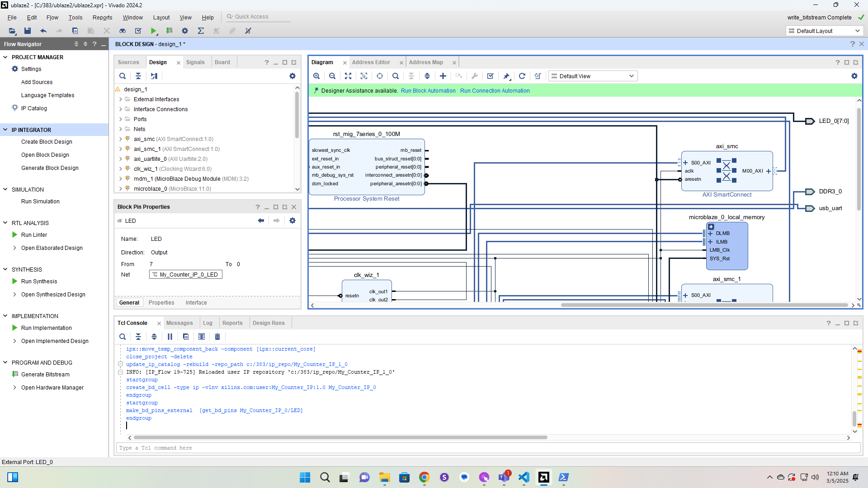Click the Validate Design checkmark icon
This screenshot has height=488, width=868.
pyautogui.click(x=490, y=76)
